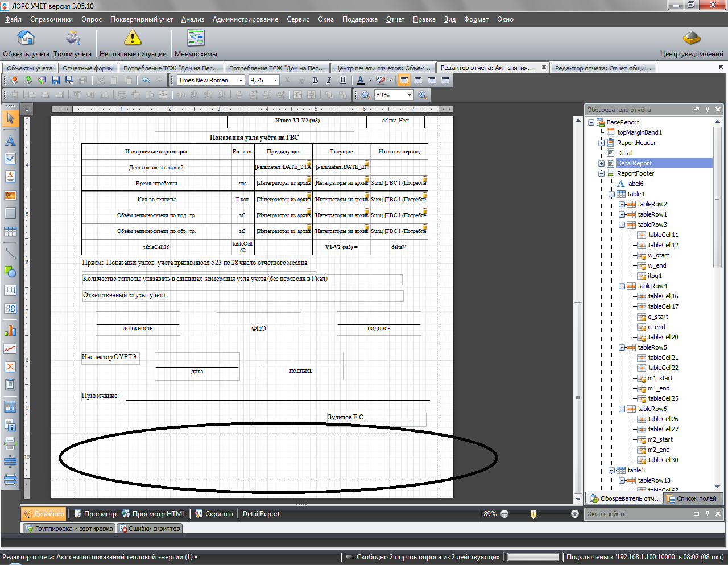The height and width of the screenshot is (565, 728).
Task: Open the Поквартирный учет menu
Action: 142,19
